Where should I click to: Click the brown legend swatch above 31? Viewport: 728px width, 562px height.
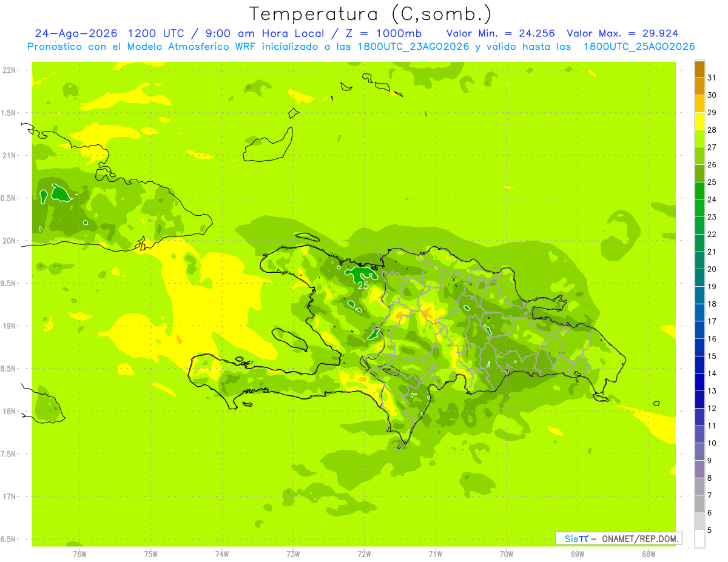[699, 69]
